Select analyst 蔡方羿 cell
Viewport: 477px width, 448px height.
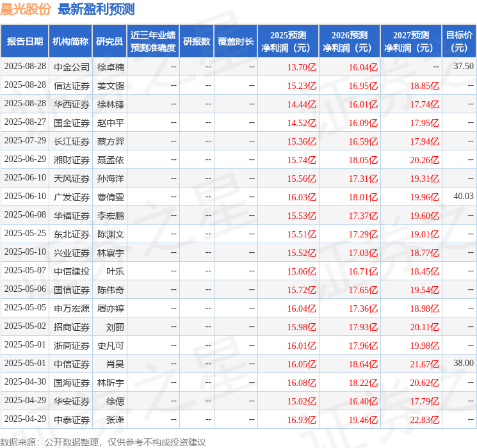(110, 141)
